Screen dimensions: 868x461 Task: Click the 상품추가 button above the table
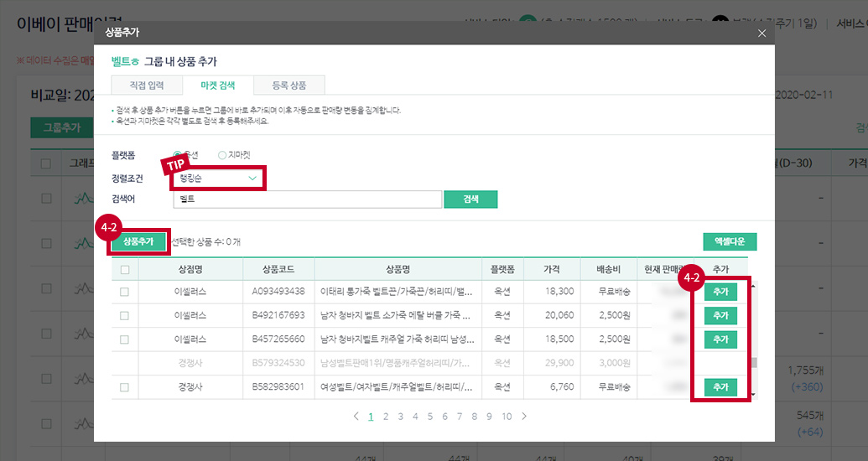point(138,242)
